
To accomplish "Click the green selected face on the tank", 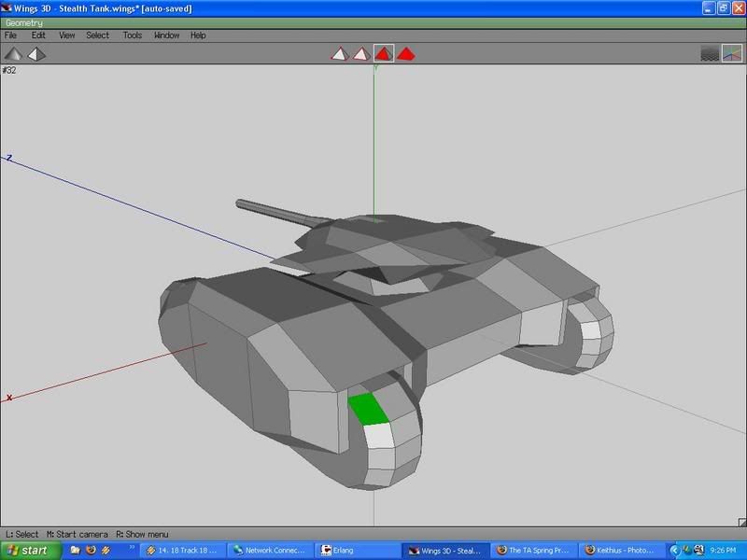I will (x=368, y=409).
